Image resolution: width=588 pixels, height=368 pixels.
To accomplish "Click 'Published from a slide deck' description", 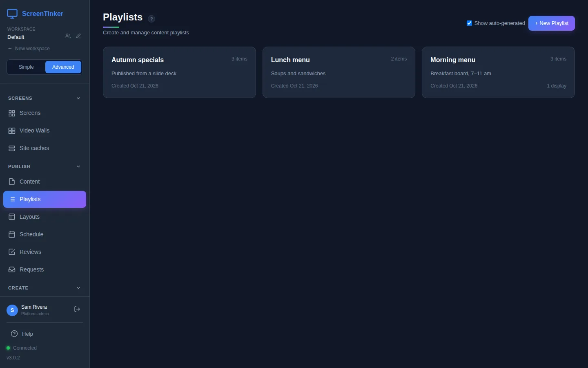I will [144, 74].
